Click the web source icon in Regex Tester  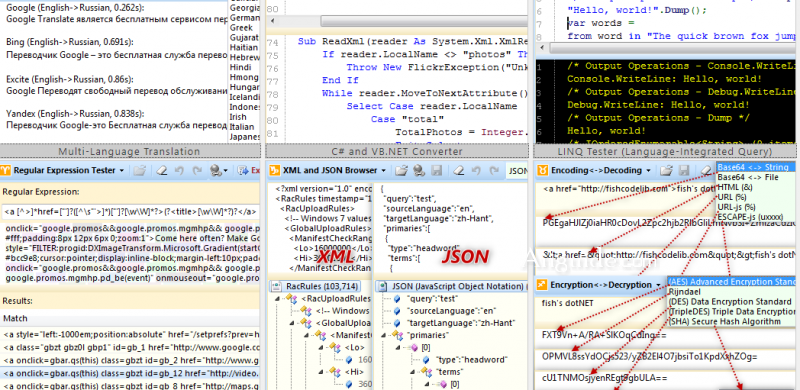[x=216, y=170]
